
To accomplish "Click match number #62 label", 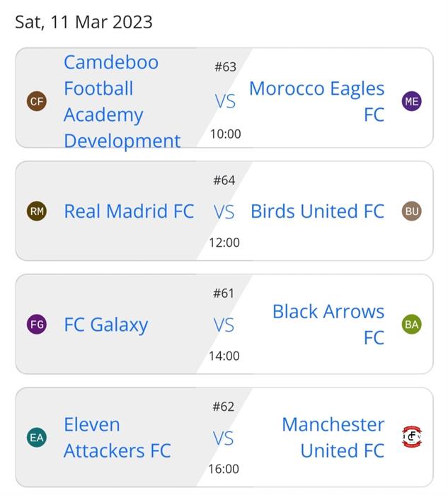I will pos(224,407).
